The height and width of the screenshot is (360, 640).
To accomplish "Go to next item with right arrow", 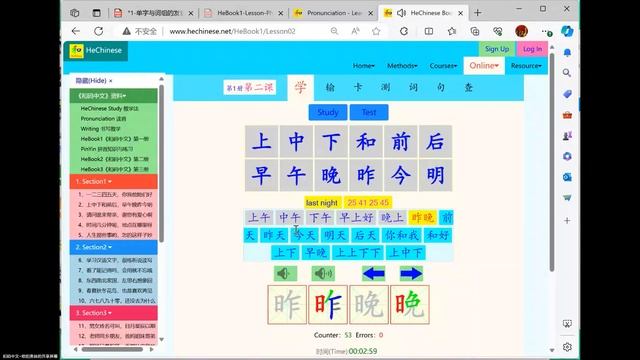I will pyautogui.click(x=411, y=273).
